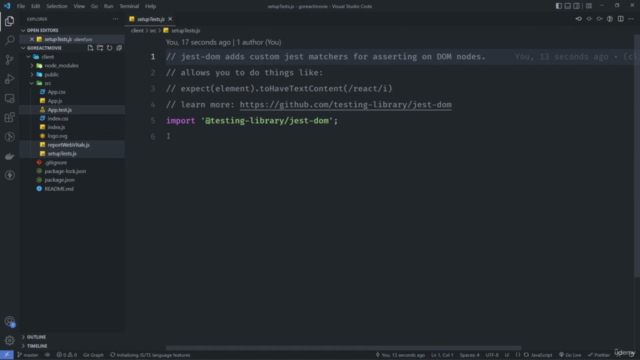Click New Folder icon in GOREACTMOVIE header
This screenshot has height=360, width=640.
coord(100,48)
